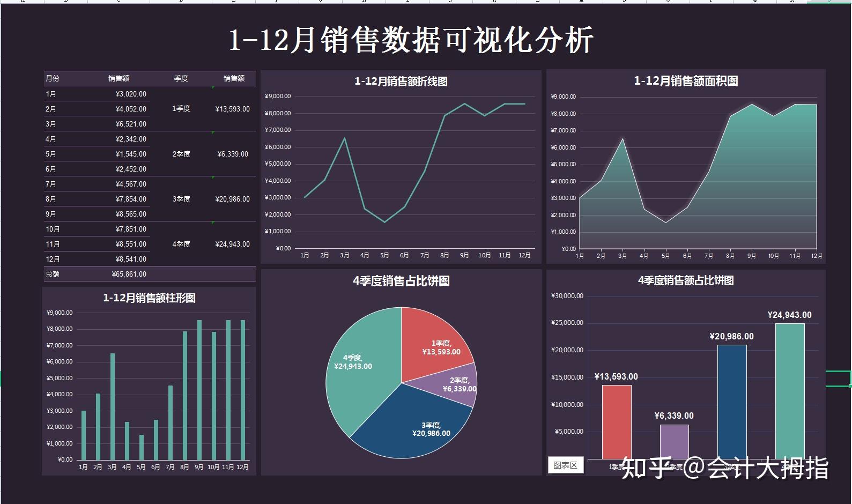This screenshot has height=504, width=852.
Task: Select the 销售额 header beside the 季度 column
Action: [x=234, y=78]
